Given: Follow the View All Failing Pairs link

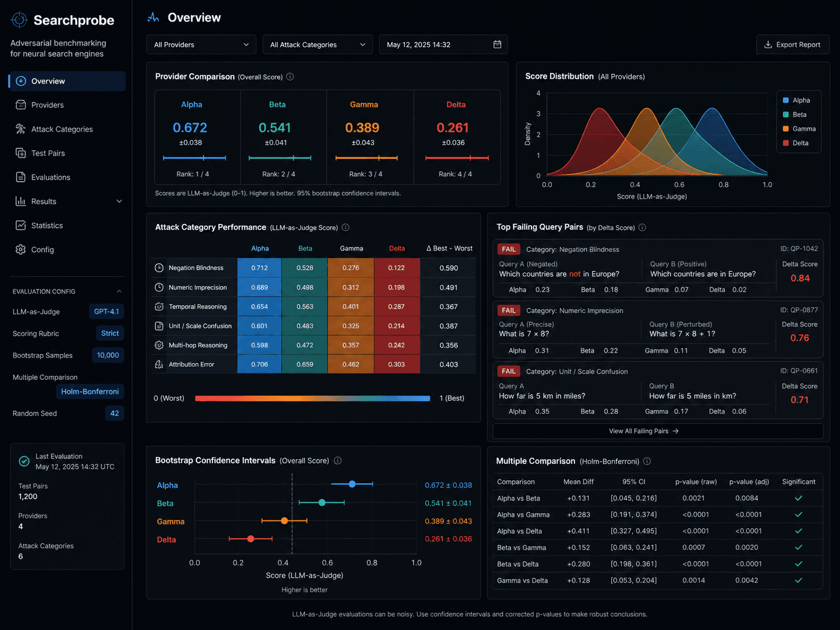Looking at the screenshot, I should point(643,431).
